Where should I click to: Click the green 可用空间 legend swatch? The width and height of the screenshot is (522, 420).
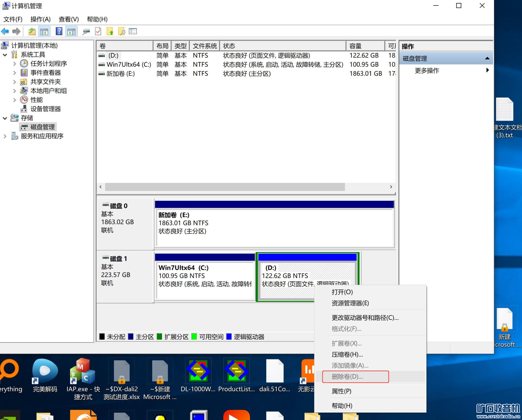point(194,337)
